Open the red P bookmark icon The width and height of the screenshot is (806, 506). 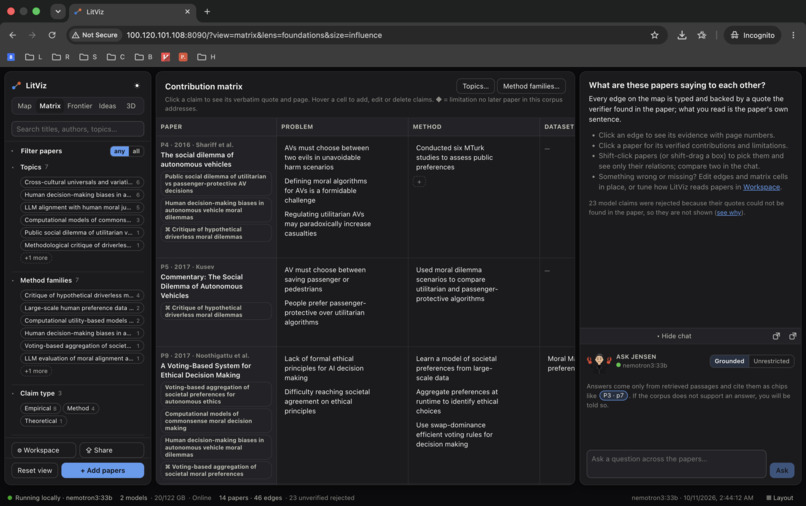183,57
